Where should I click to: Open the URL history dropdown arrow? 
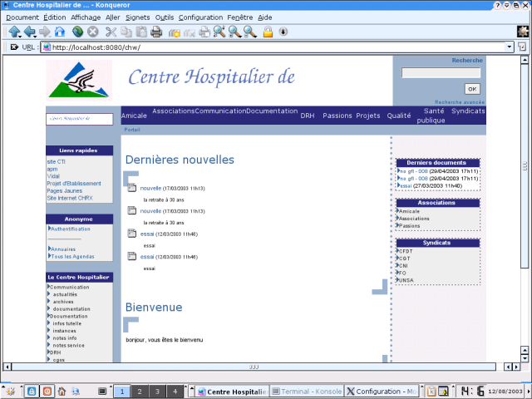[510, 47]
